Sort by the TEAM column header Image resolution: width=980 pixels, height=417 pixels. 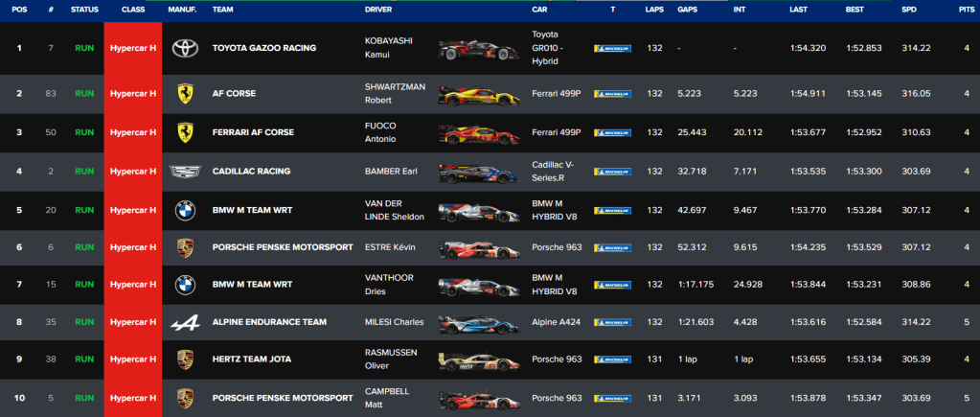222,10
